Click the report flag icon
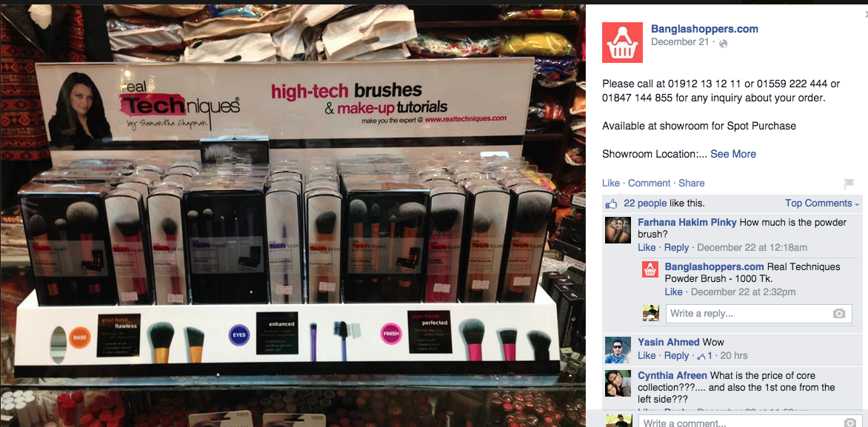Image resolution: width=868 pixels, height=427 pixels. pos(849,183)
